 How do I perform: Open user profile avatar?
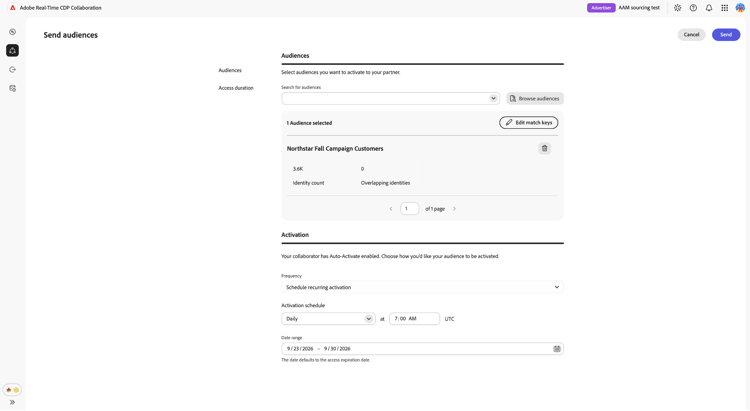740,8
